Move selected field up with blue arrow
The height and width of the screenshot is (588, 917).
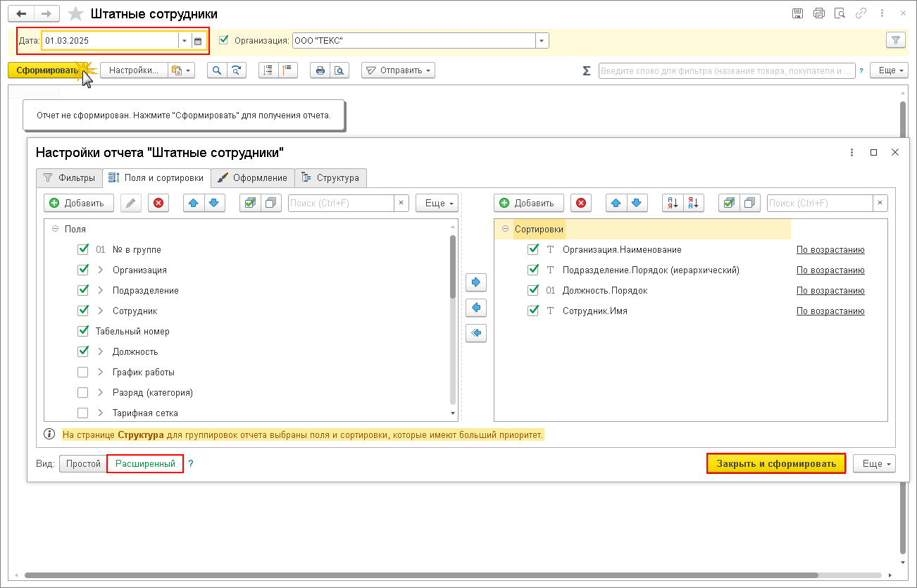(x=194, y=203)
